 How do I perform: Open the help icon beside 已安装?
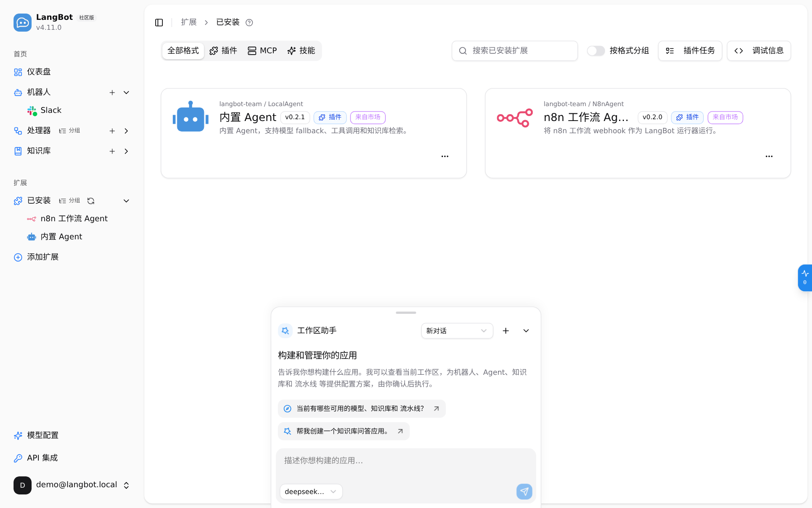pos(249,23)
